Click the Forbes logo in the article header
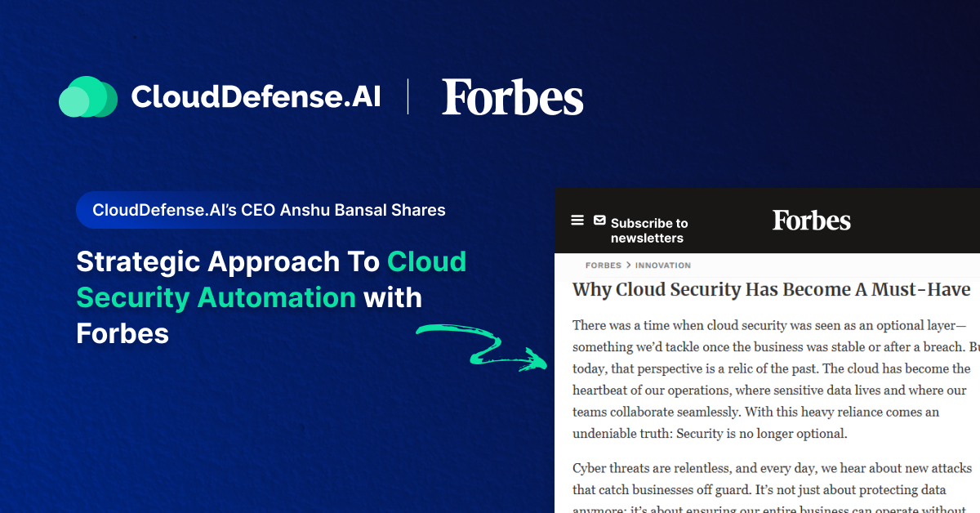This screenshot has width=980, height=513. pyautogui.click(x=811, y=221)
